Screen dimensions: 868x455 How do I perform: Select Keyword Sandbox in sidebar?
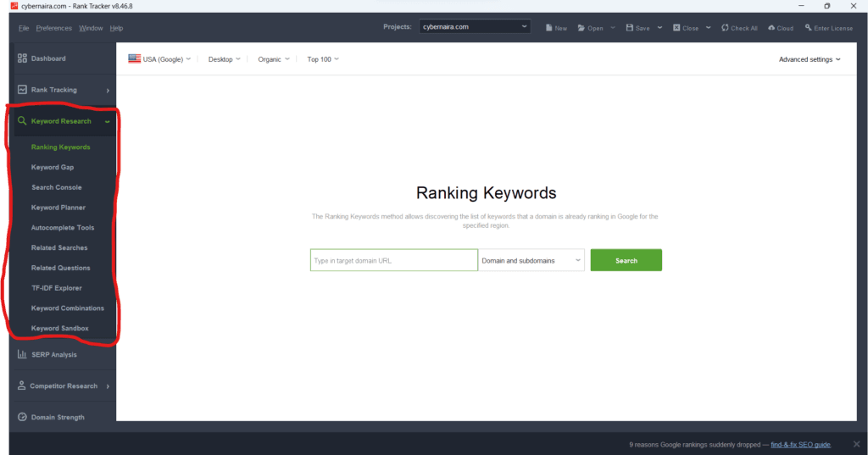[x=60, y=328]
